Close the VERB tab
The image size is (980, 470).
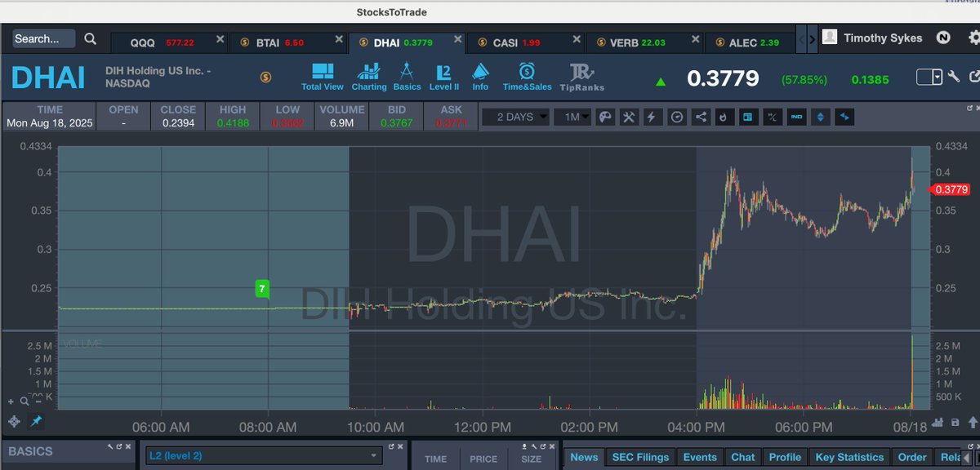695,38
